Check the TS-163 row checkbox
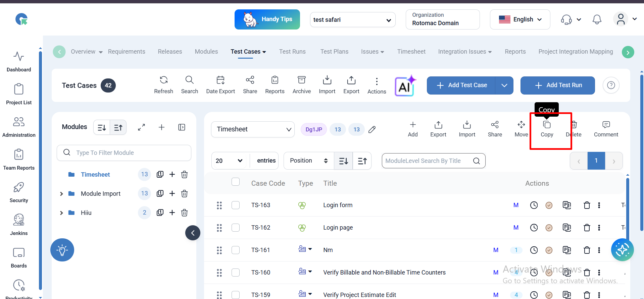 236,205
